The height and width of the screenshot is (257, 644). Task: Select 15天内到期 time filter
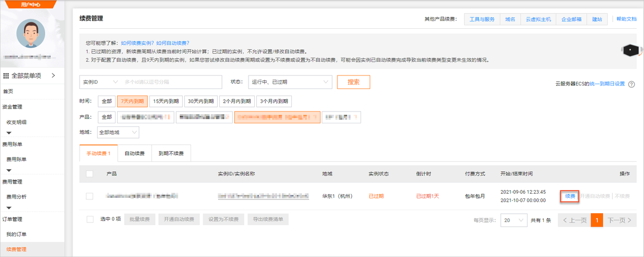pos(166,101)
